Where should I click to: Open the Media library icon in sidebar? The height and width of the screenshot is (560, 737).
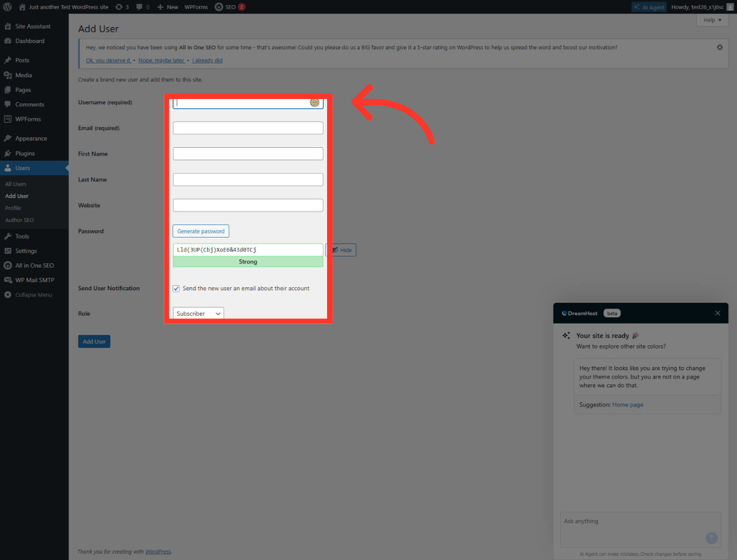point(8,75)
